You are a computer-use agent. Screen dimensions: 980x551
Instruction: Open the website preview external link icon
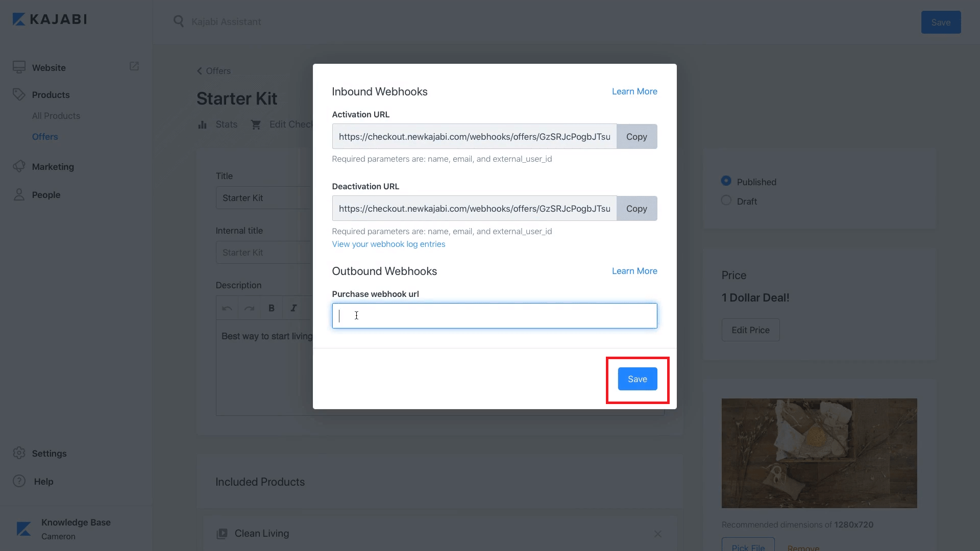(134, 66)
